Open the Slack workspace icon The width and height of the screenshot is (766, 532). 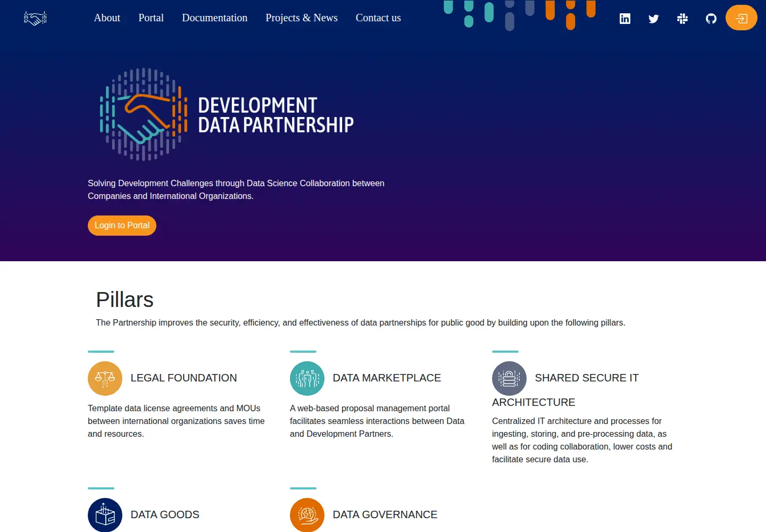click(682, 19)
